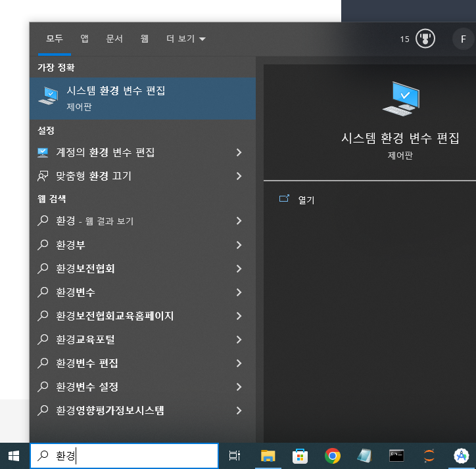Click the magnifier icon beside 환경변수
This screenshot has width=476, height=469.
coord(43,292)
